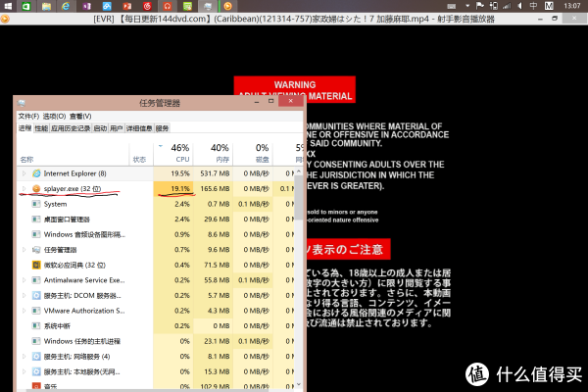Open Action Center flag icon
Image resolution: width=588 pixels, height=392 pixels.
coord(480,6)
